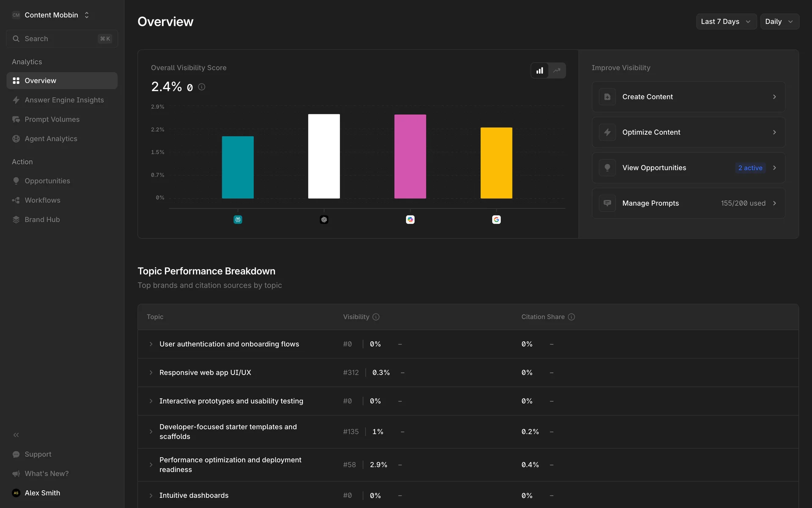Image resolution: width=812 pixels, height=508 pixels.
Task: Click the Copilot engine icon below chart
Action: coord(410,219)
